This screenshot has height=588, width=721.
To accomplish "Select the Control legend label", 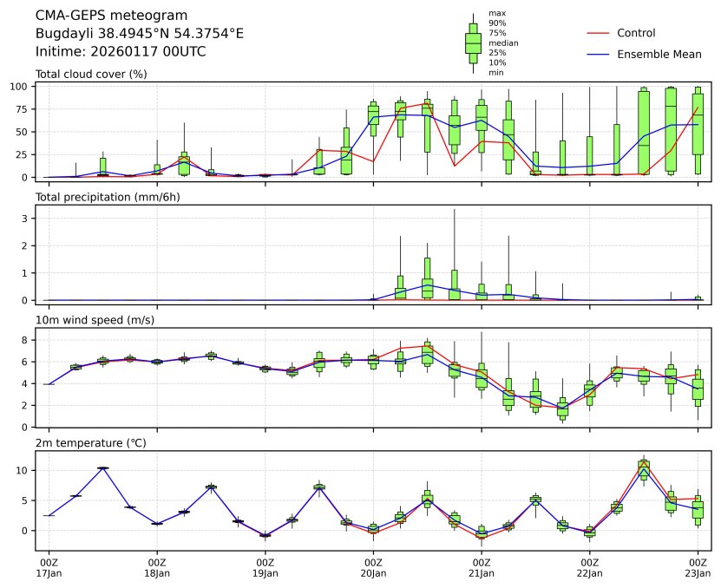I will click(635, 33).
